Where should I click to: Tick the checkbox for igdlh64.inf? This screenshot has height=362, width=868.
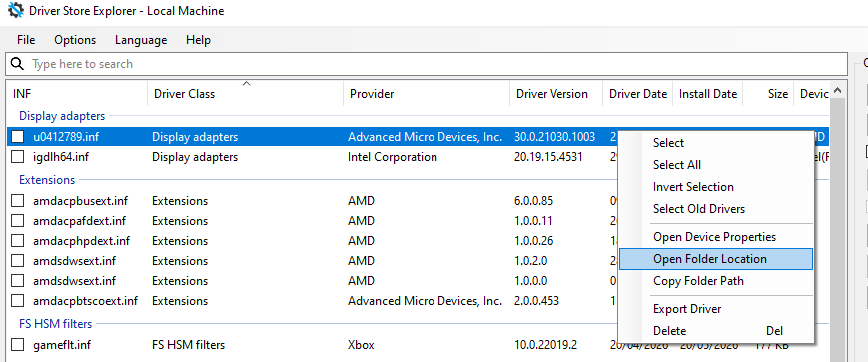[18, 157]
